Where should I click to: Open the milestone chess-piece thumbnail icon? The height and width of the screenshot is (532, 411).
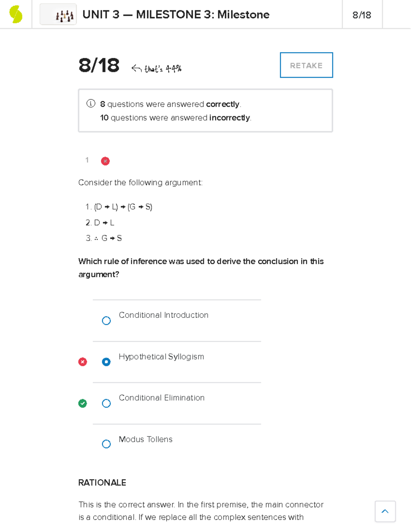point(58,14)
